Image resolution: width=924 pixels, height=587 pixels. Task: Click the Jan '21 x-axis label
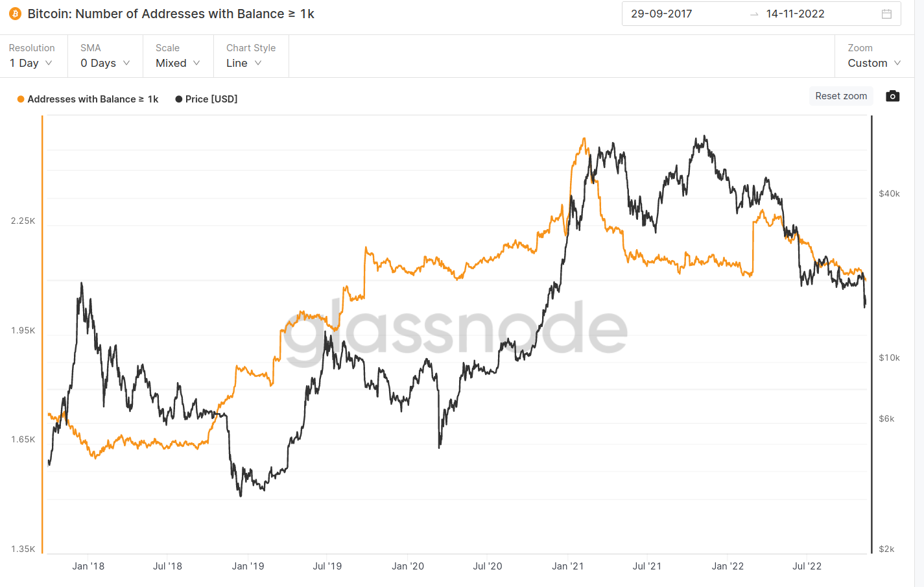coord(567,566)
